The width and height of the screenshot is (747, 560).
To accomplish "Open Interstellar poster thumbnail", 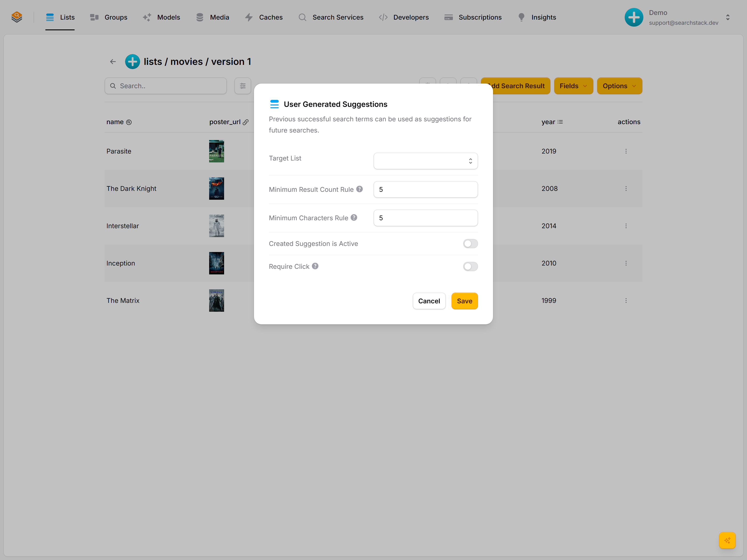I will coord(216,226).
